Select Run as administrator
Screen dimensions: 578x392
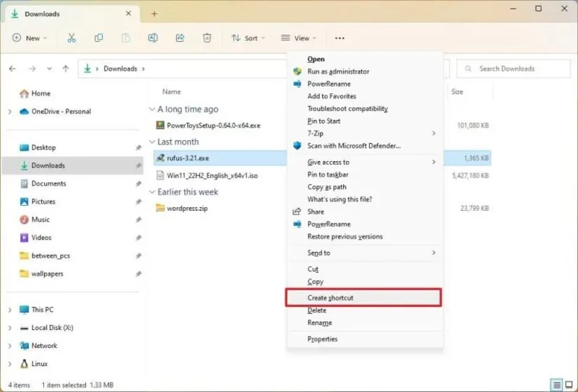pyautogui.click(x=364, y=71)
